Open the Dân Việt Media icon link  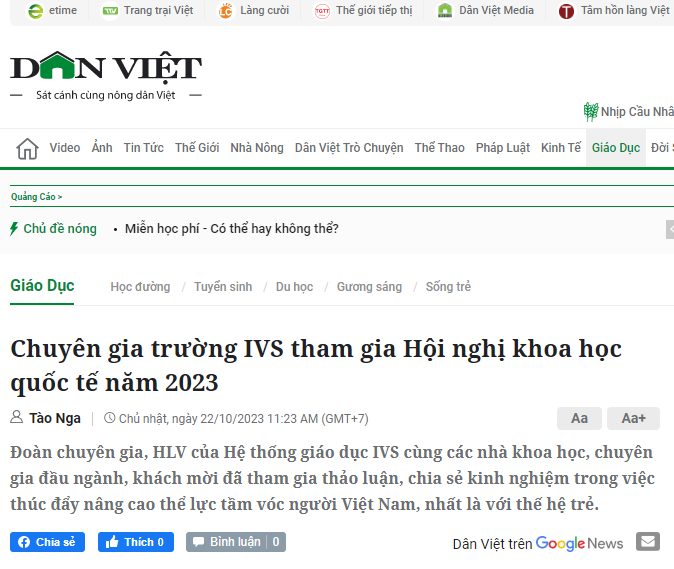click(x=445, y=11)
